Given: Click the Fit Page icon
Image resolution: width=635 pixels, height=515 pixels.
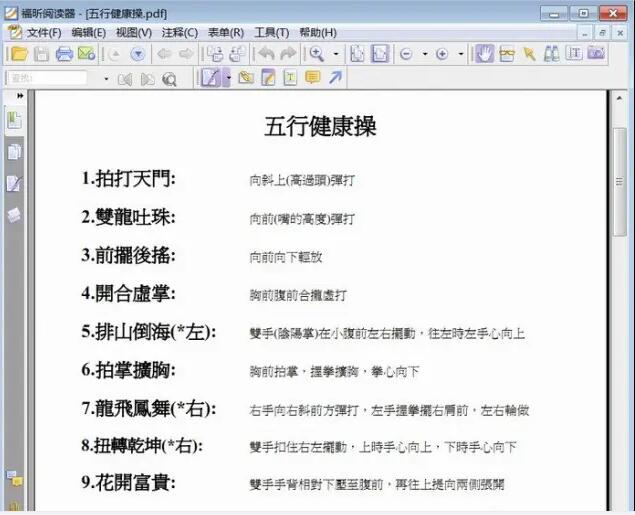Looking at the screenshot, I should coord(357,54).
